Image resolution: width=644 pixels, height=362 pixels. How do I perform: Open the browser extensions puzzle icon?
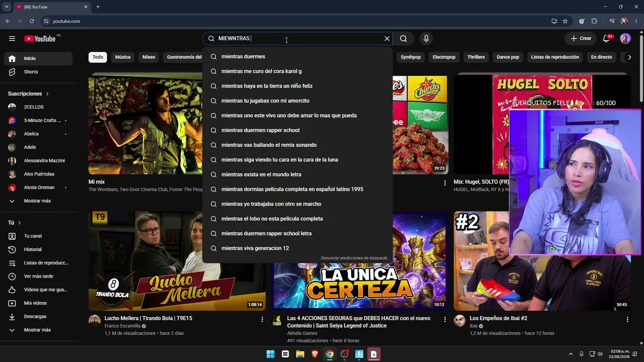[594, 21]
